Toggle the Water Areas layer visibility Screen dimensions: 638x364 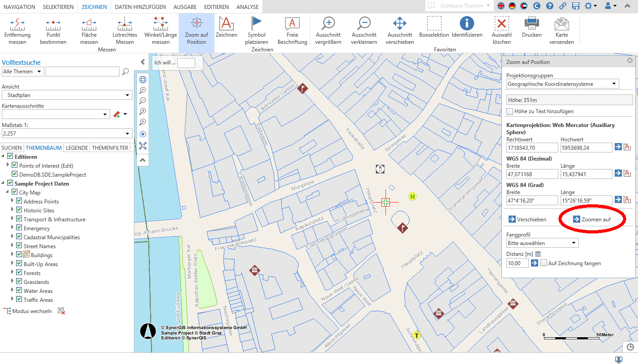click(19, 291)
